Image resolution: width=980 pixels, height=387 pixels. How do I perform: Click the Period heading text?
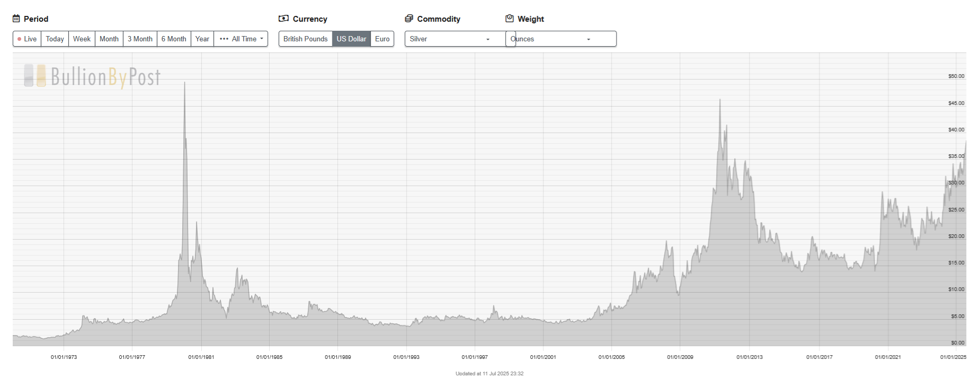(36, 19)
